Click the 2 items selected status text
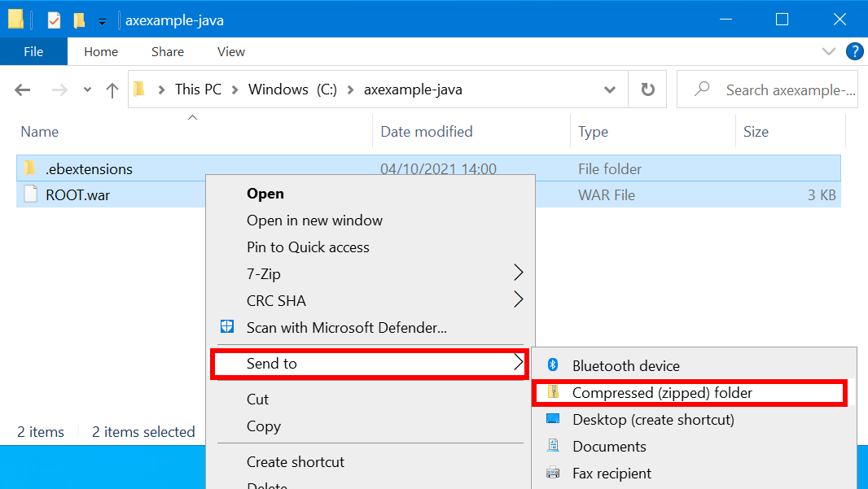Screen dimensions: 868x489 [143, 431]
